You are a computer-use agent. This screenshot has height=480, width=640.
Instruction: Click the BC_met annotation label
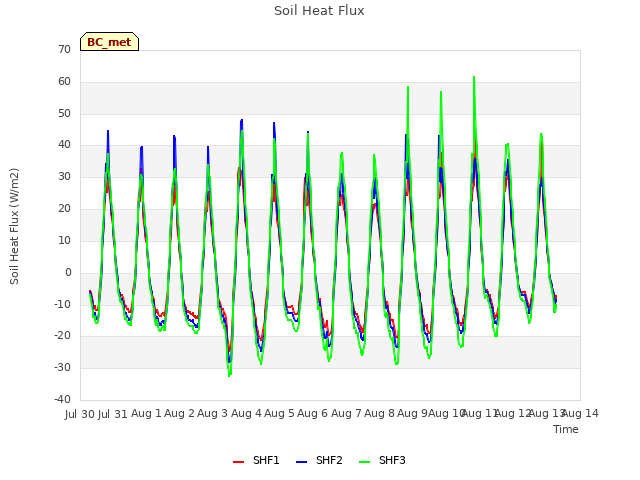click(x=109, y=42)
